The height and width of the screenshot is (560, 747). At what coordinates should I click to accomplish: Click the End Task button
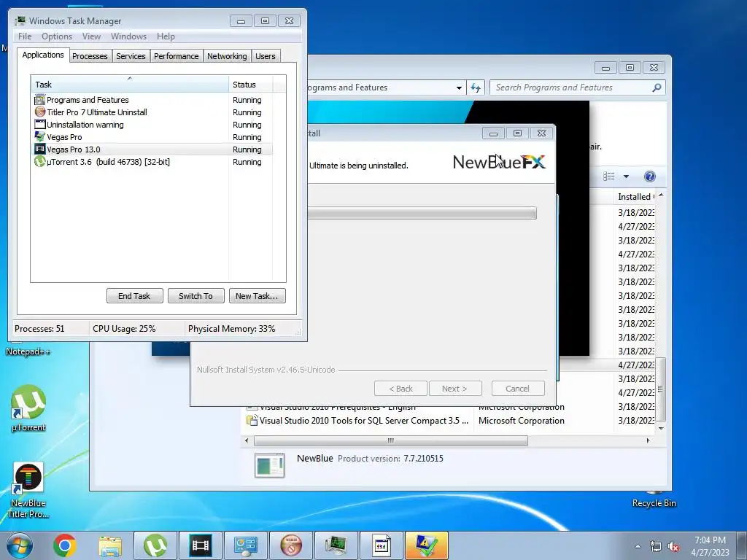pos(134,296)
